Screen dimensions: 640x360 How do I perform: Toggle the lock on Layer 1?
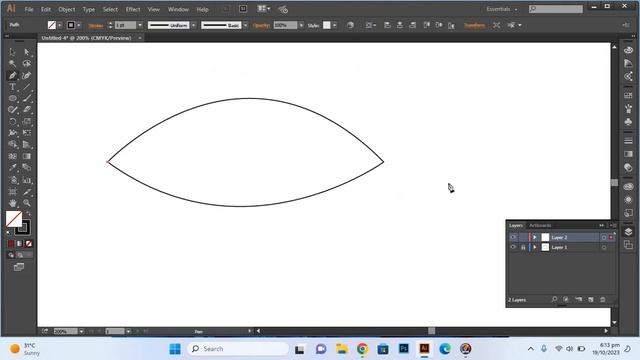(x=523, y=247)
